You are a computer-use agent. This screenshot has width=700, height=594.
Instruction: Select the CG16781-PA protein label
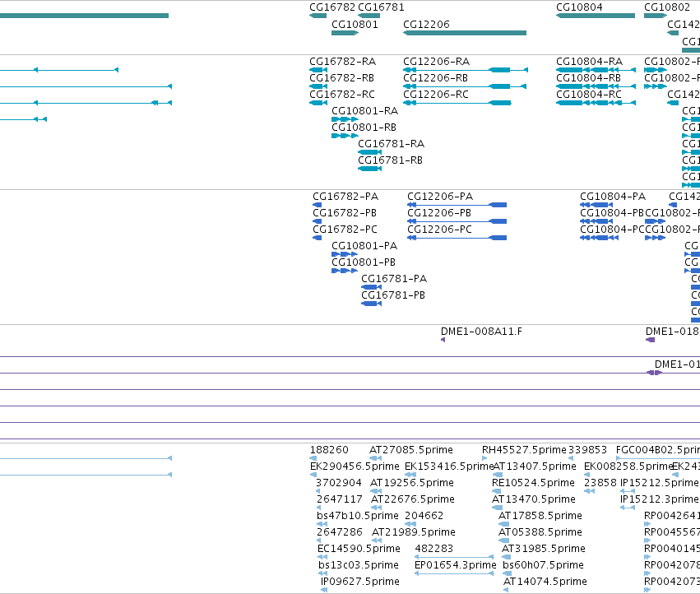394,279
